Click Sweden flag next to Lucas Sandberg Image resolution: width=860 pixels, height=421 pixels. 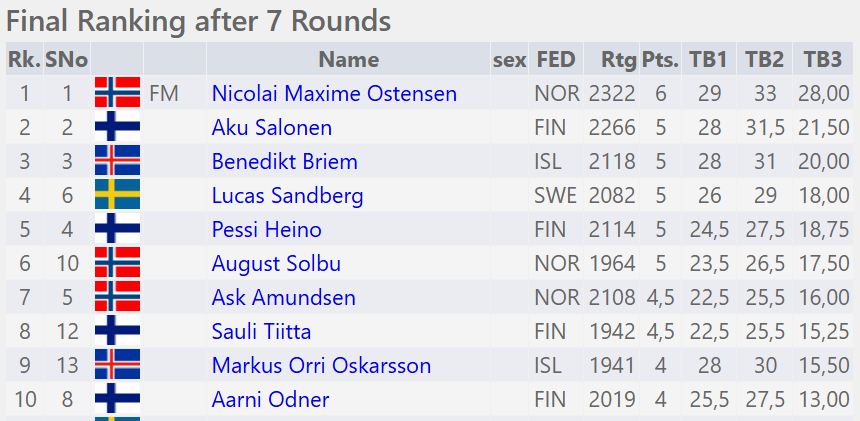click(x=117, y=196)
